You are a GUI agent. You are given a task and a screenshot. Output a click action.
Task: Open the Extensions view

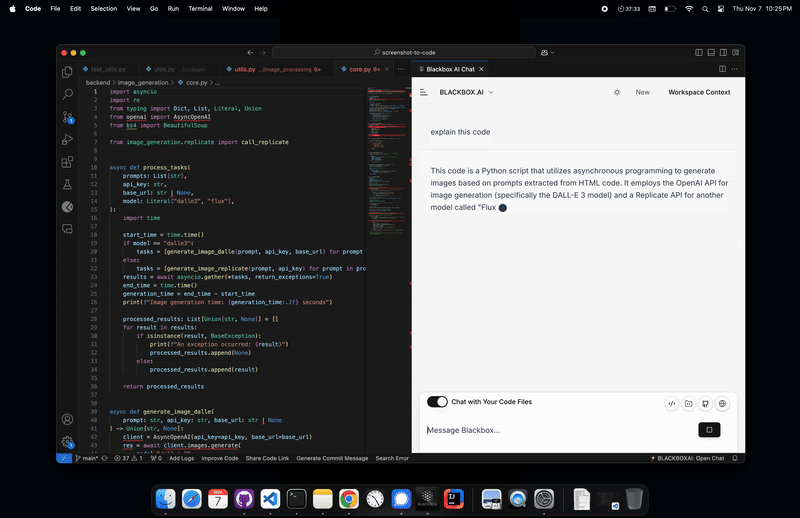67,162
